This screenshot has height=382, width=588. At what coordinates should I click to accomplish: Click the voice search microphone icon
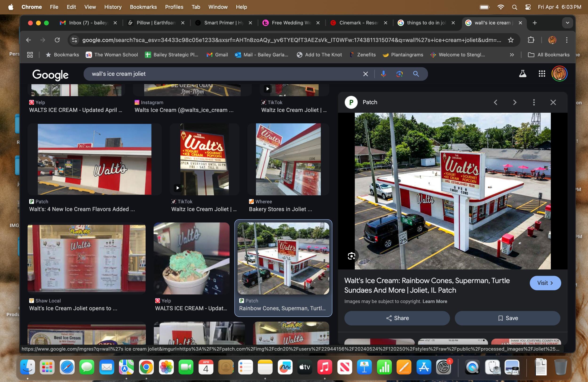383,74
